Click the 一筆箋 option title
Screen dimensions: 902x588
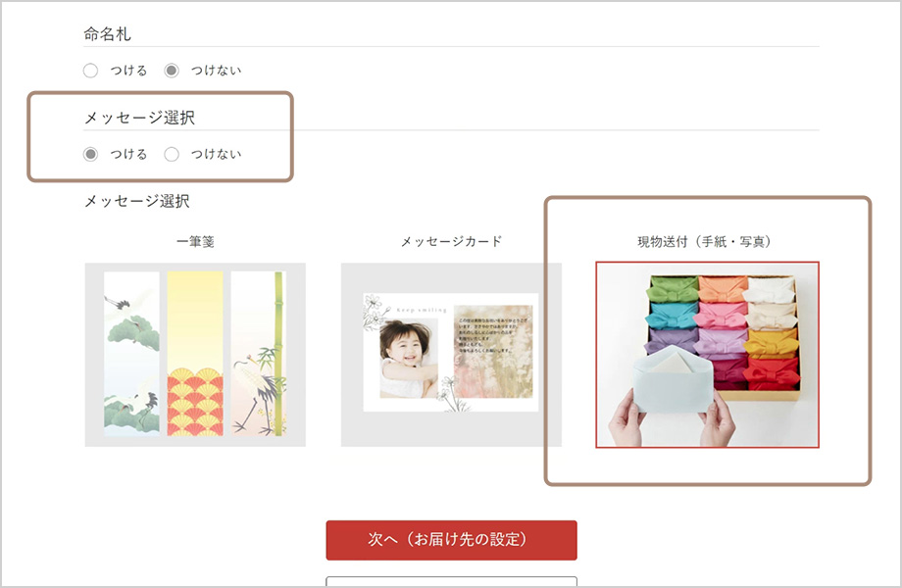(195, 242)
